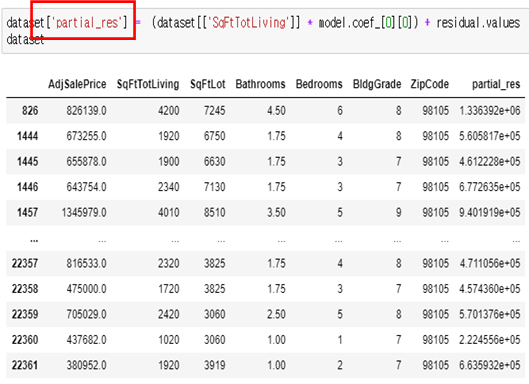The image size is (529, 384).
Task: Click partial_res value 2.224556e+05
Action: [x=490, y=340]
